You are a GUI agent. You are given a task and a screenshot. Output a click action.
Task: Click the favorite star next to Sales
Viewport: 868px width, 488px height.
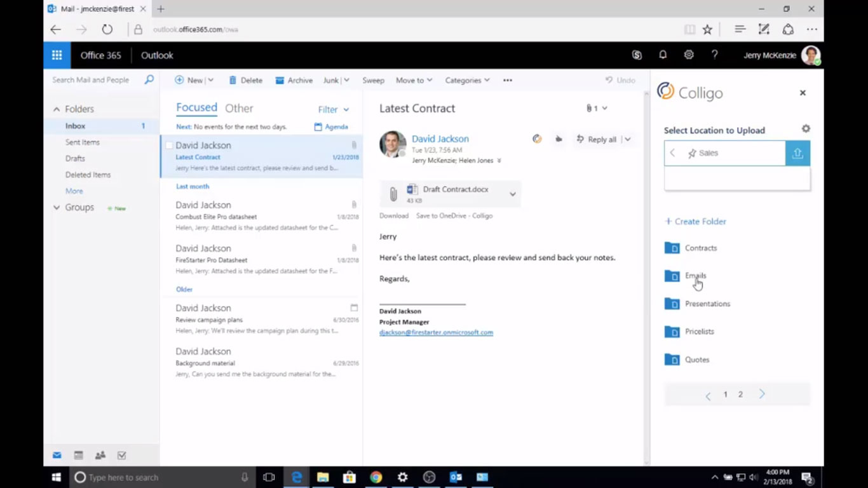[692, 153]
